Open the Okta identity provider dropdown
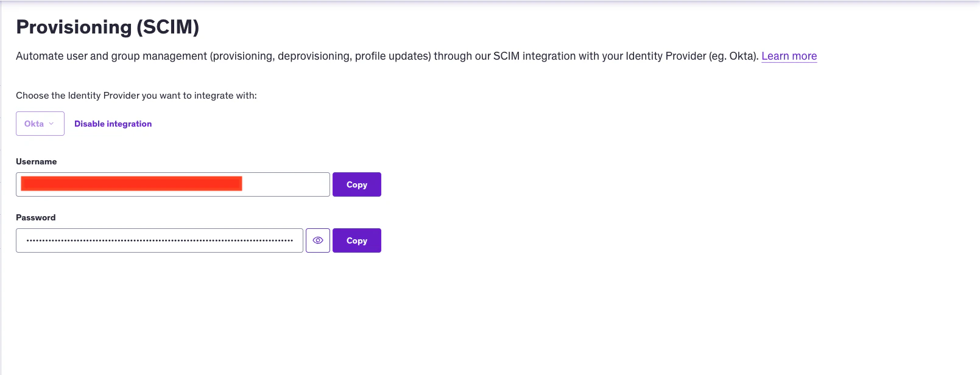980x375 pixels. tap(40, 123)
